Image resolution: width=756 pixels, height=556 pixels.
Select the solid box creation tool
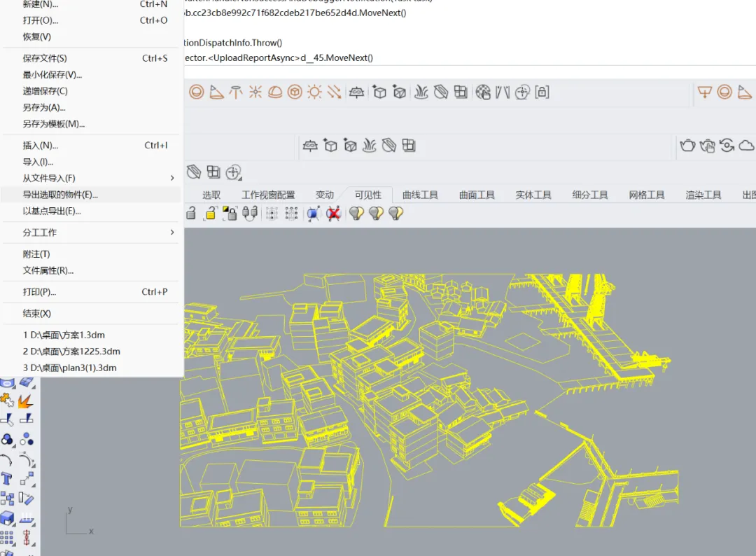pos(8,519)
